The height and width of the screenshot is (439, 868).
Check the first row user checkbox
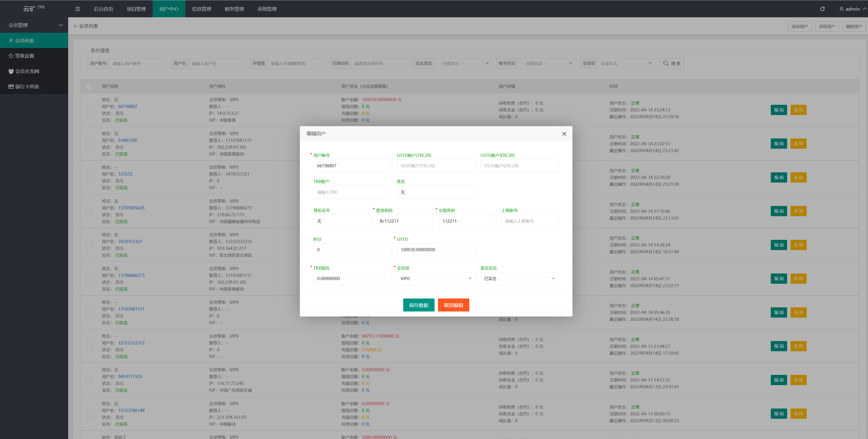(89, 110)
